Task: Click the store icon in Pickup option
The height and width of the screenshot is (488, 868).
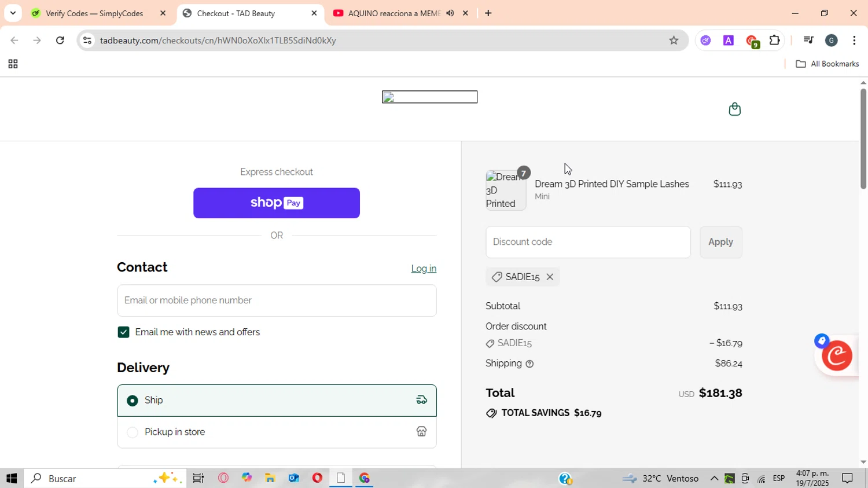Action: click(421, 432)
